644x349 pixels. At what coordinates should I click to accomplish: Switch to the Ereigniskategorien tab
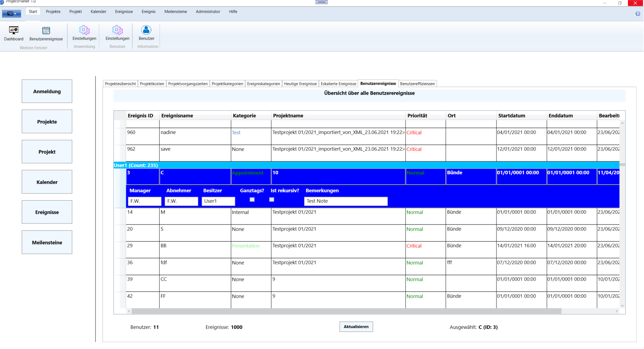pos(264,84)
